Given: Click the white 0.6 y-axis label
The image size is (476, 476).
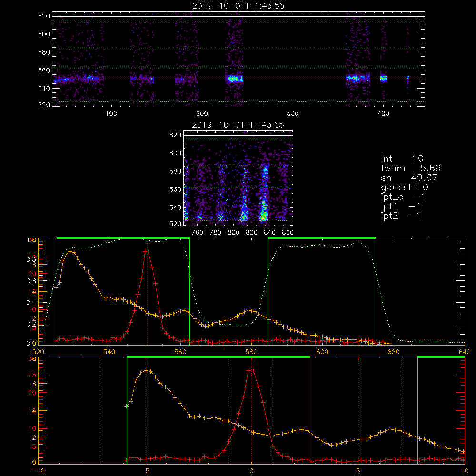Looking at the screenshot, I should click(31, 281).
